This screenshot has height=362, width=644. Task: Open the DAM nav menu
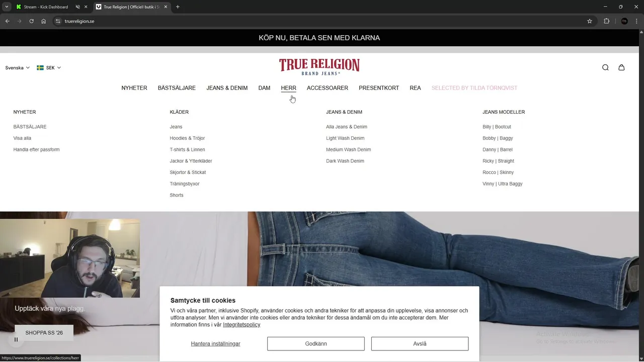point(264,88)
